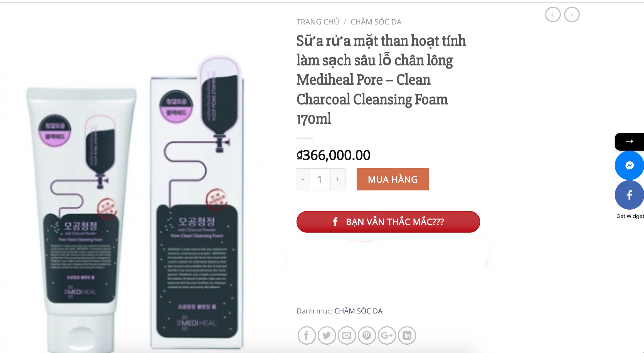Go to previous product arrow
Screen dimensions: 644x353
(x=553, y=14)
